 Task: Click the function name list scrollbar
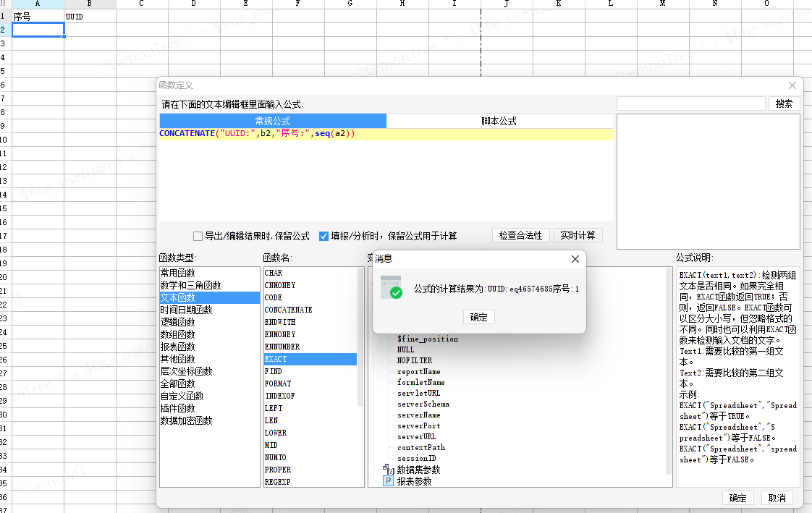tap(360, 336)
